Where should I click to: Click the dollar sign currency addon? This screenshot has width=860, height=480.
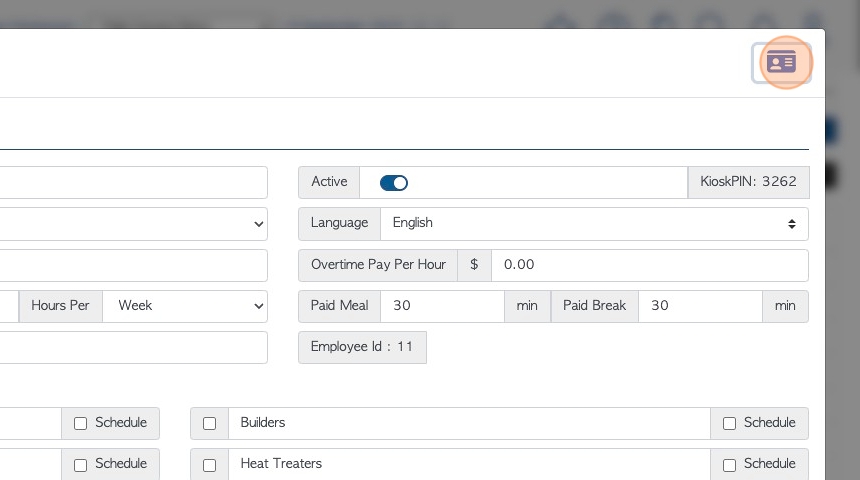[474, 265]
